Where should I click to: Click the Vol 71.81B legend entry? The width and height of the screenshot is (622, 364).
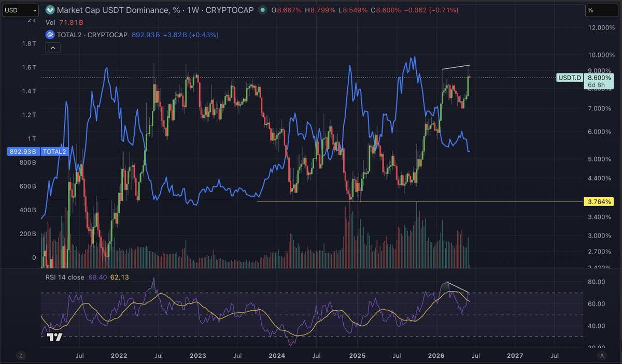pos(65,23)
